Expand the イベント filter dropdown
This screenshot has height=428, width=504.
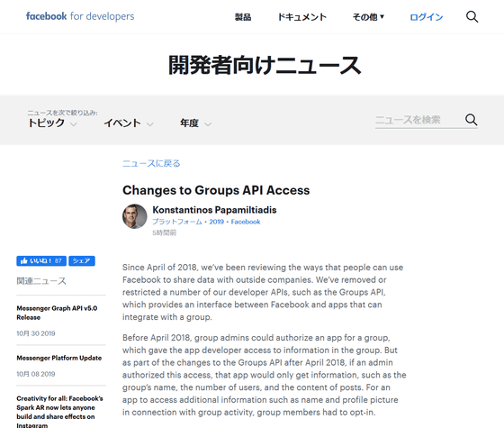(x=128, y=123)
